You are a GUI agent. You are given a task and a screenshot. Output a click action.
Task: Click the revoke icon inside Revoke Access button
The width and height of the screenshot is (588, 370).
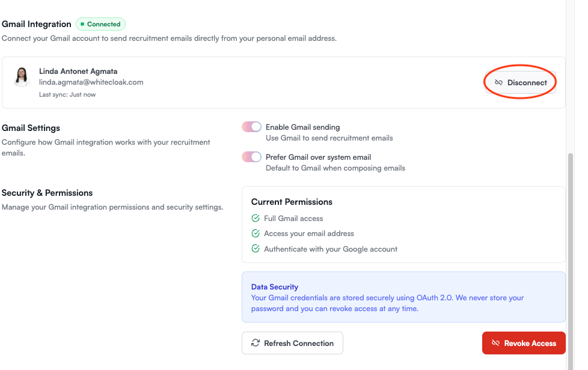click(x=496, y=343)
